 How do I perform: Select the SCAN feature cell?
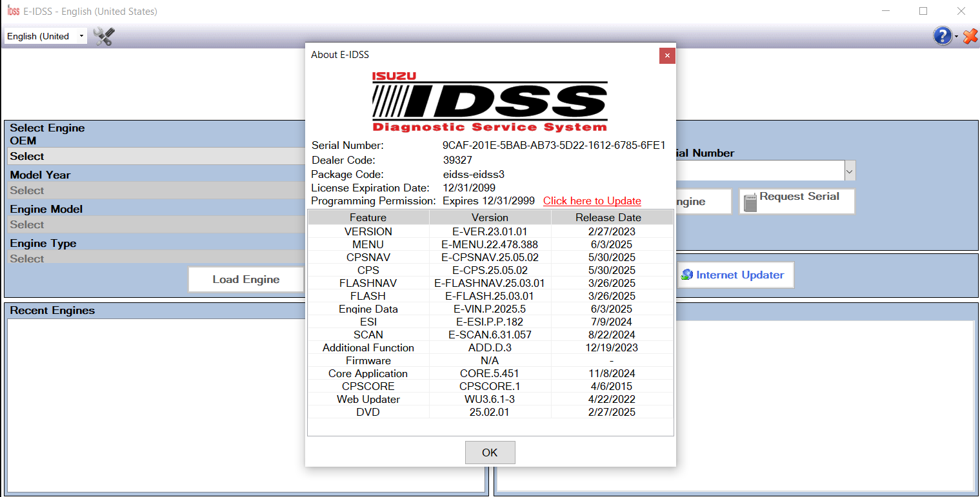pyautogui.click(x=368, y=335)
